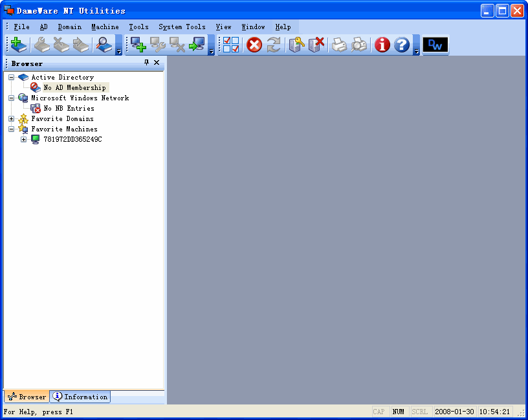528x420 pixels.
Task: Click the search domain magnifier icon
Action: pos(103,45)
